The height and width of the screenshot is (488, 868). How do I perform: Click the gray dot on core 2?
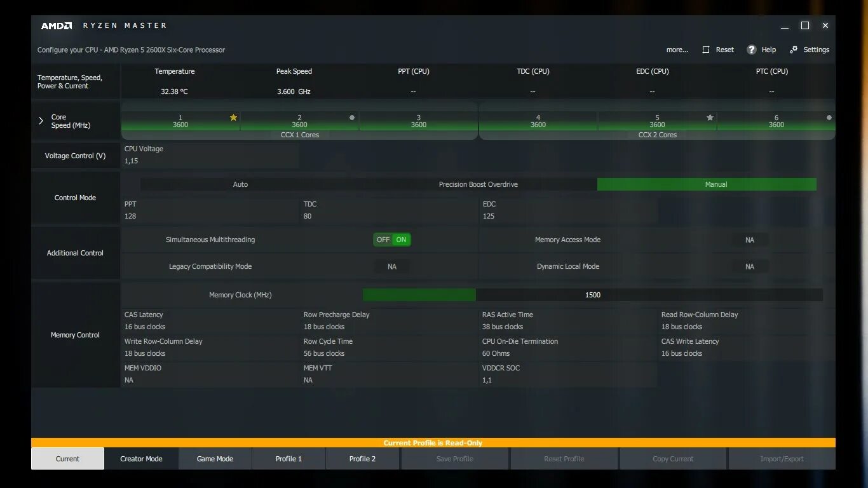352,118
